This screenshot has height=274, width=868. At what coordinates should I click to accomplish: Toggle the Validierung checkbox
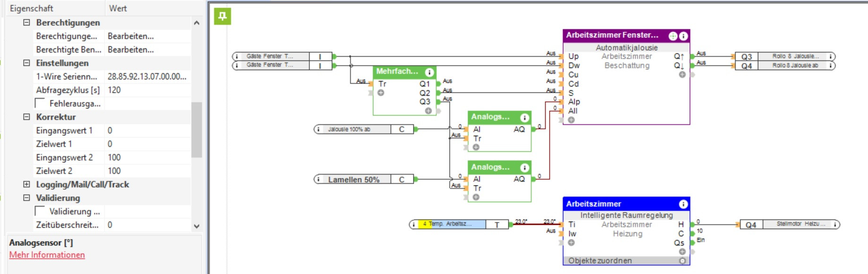tap(40, 211)
